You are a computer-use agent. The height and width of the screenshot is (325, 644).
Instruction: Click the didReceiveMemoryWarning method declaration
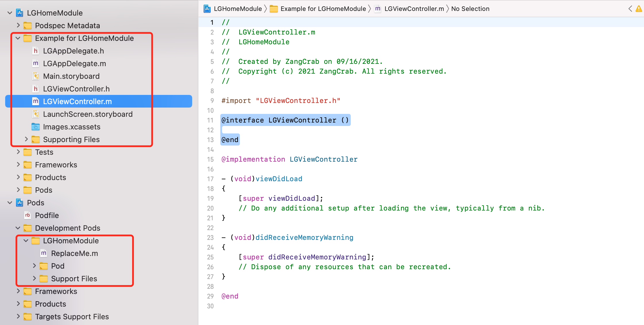pyautogui.click(x=288, y=238)
